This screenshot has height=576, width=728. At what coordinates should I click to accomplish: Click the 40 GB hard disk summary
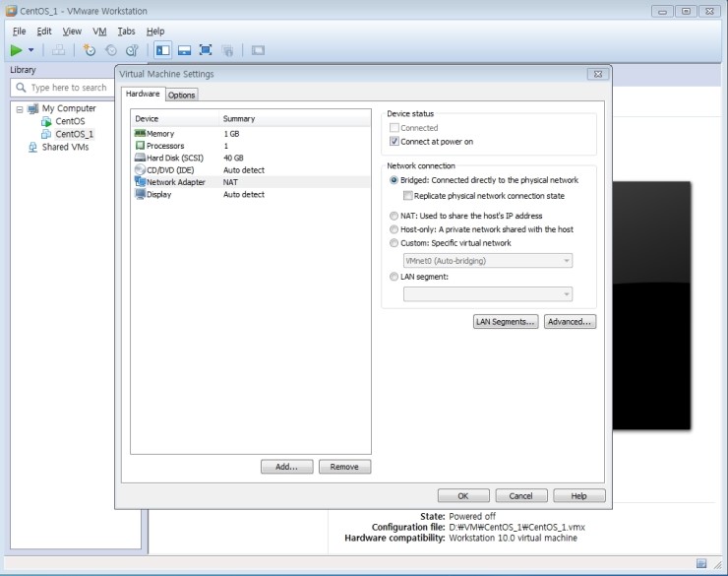point(233,158)
